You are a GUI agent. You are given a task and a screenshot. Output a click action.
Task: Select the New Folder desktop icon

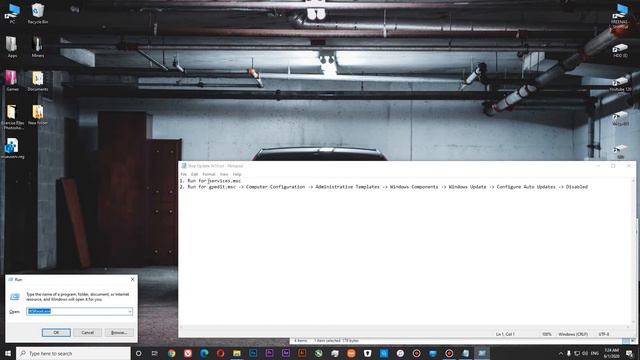[x=38, y=114]
